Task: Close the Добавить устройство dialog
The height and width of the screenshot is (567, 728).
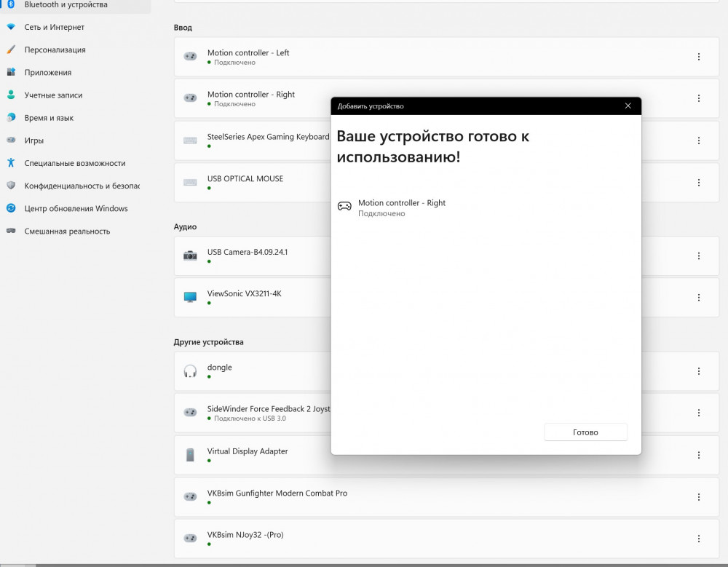Action: (x=628, y=106)
